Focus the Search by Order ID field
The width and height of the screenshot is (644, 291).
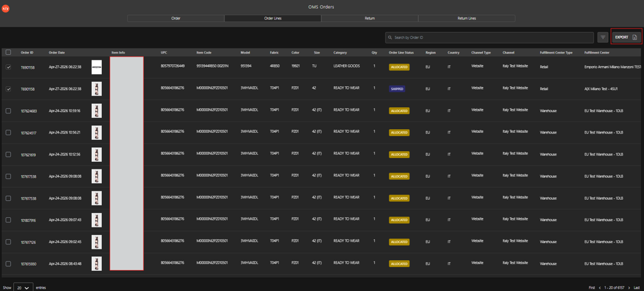click(489, 37)
